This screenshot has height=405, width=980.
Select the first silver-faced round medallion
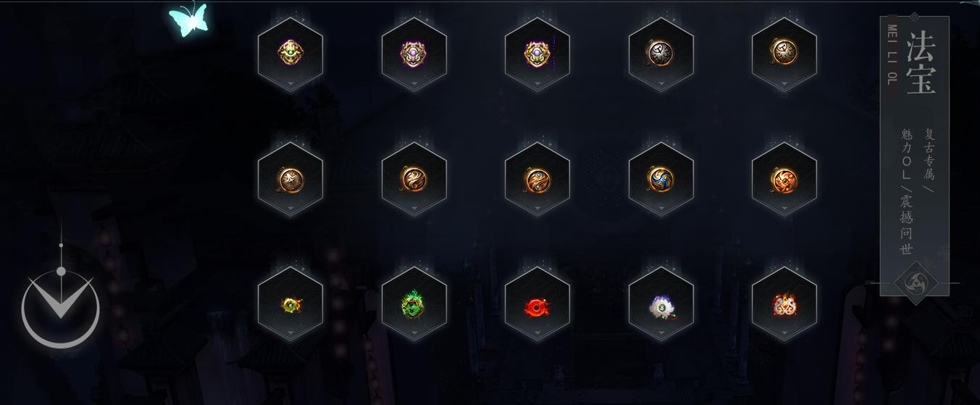point(660,52)
